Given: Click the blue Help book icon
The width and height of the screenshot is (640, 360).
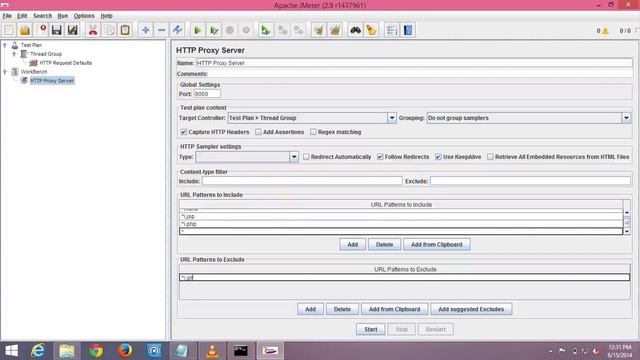Looking at the screenshot, I should [x=407, y=30].
